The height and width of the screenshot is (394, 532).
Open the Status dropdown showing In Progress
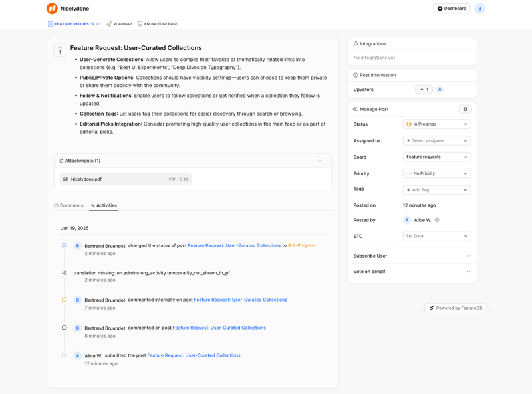[x=437, y=124]
